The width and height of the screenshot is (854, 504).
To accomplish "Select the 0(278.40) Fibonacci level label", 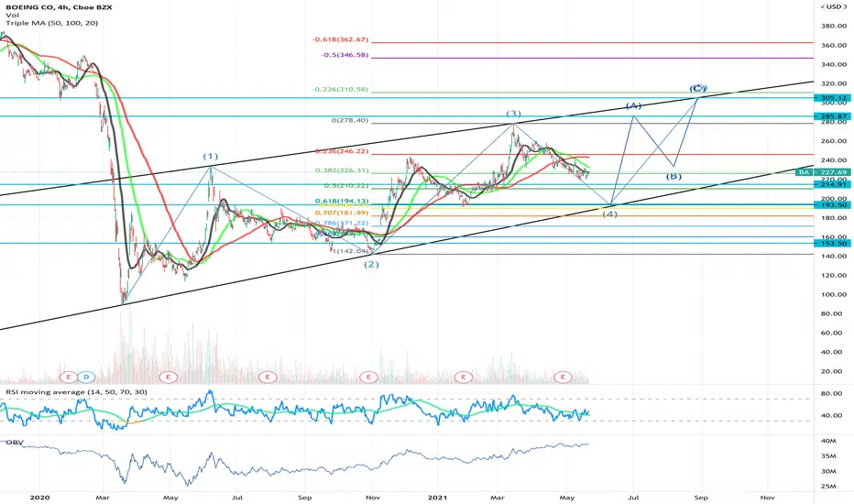I will click(x=350, y=120).
